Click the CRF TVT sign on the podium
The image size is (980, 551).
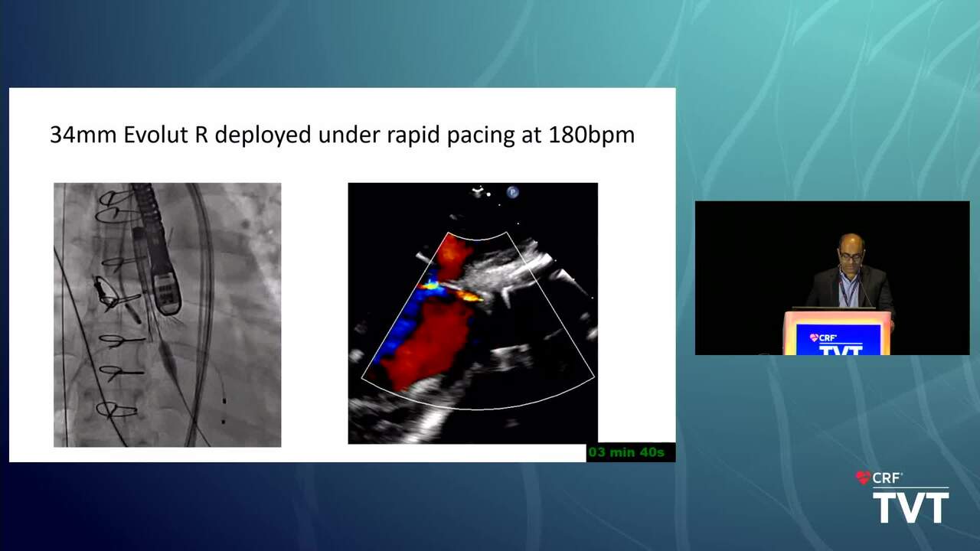(838, 340)
